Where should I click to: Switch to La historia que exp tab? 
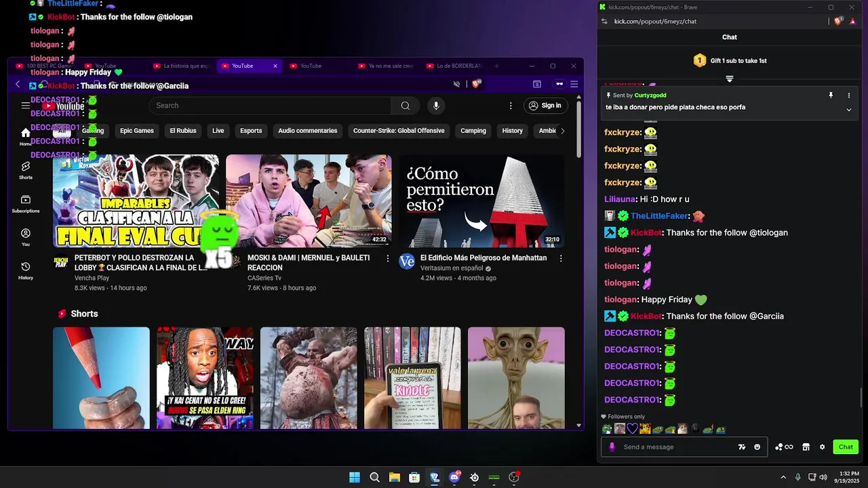pos(180,66)
